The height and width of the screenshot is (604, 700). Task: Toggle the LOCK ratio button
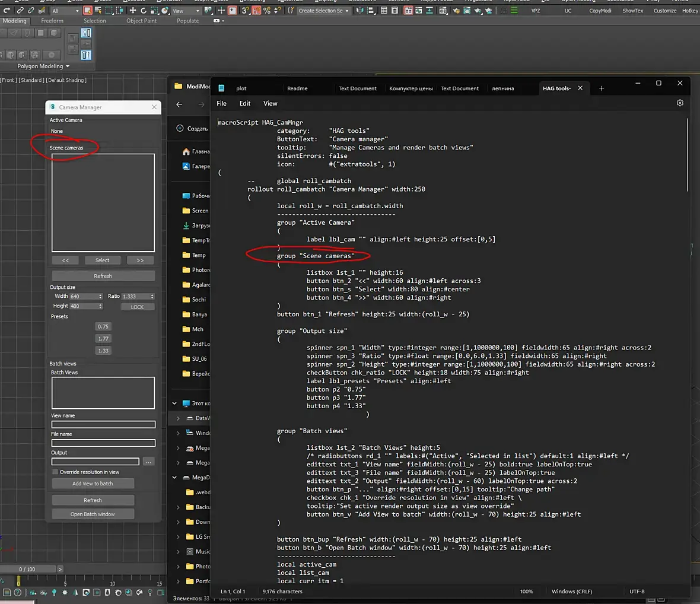click(x=138, y=307)
